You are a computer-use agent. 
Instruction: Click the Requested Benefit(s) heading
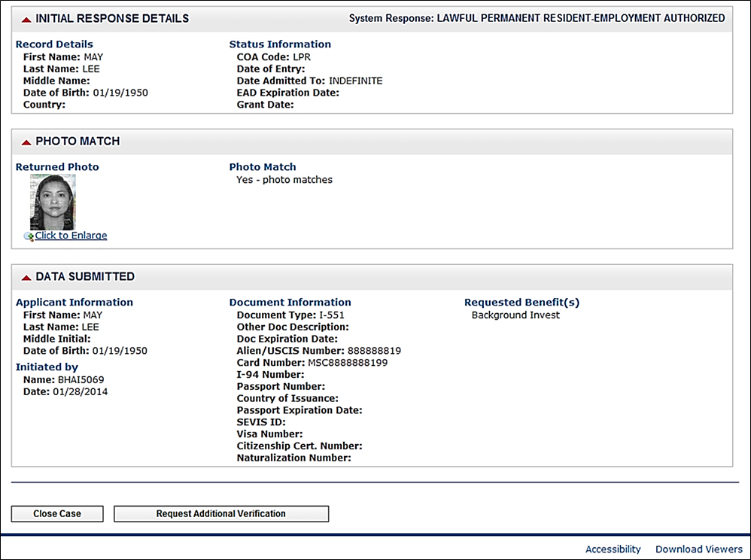(x=521, y=303)
